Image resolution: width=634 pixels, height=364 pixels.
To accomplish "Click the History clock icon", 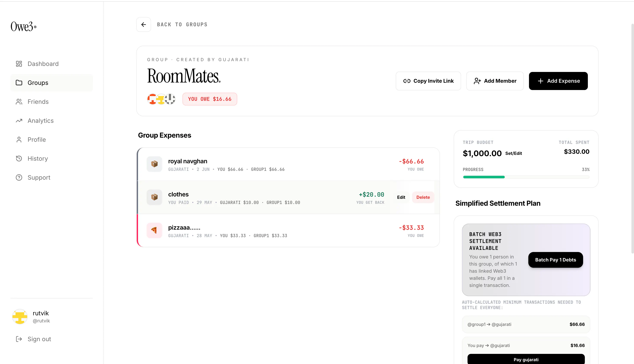I will point(19,159).
